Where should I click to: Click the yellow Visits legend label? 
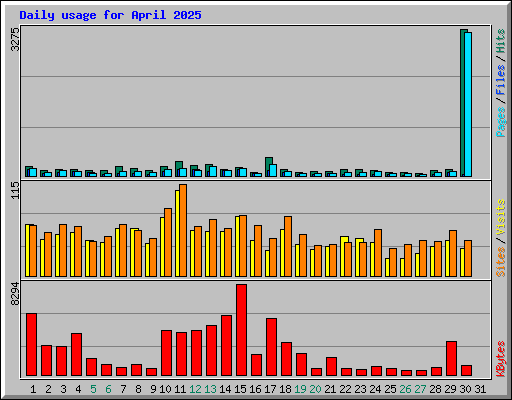coord(500,218)
